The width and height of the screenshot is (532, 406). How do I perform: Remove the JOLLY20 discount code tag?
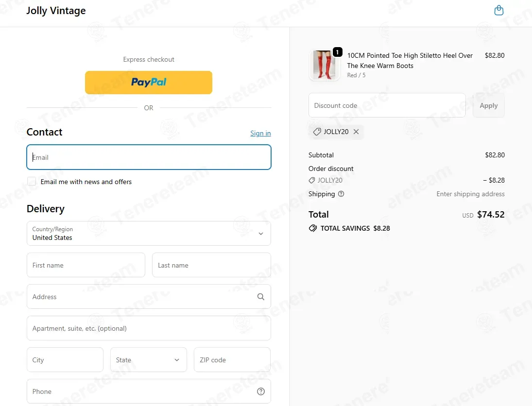[x=356, y=132]
